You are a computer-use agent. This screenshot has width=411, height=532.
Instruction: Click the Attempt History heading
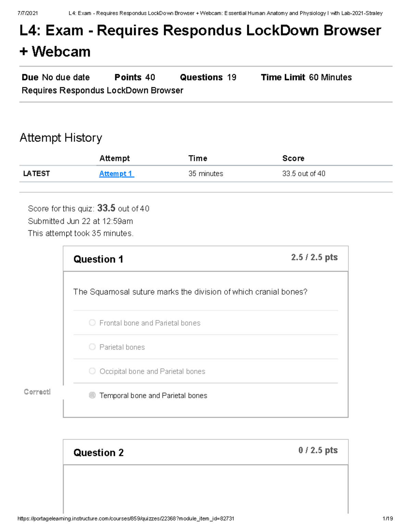point(61,138)
